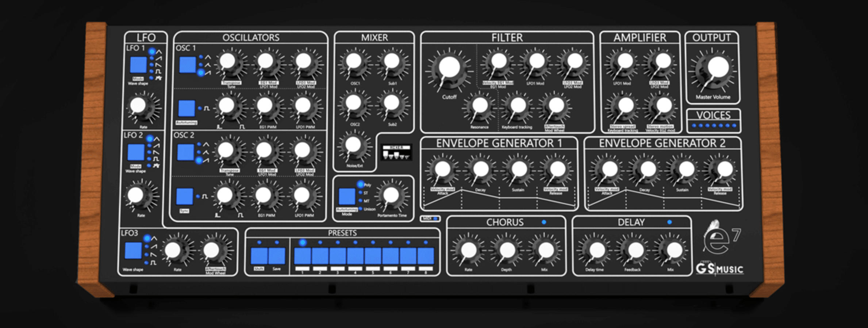Click the Envelope Generator 2 Decay knob
868x328 pixels.
(648, 169)
